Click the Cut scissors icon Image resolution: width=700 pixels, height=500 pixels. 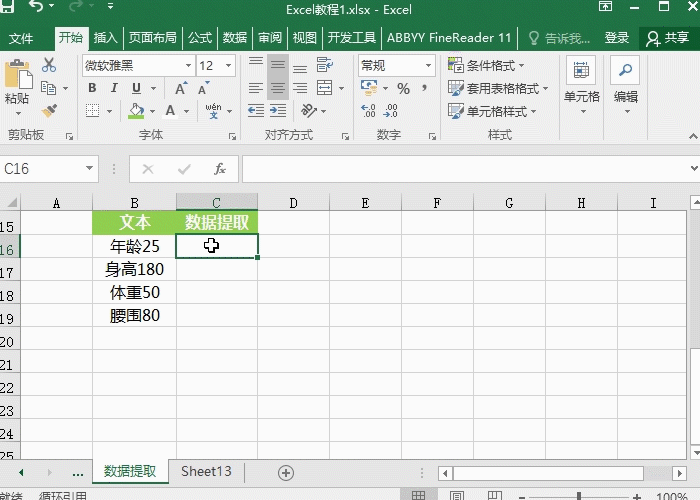click(49, 65)
